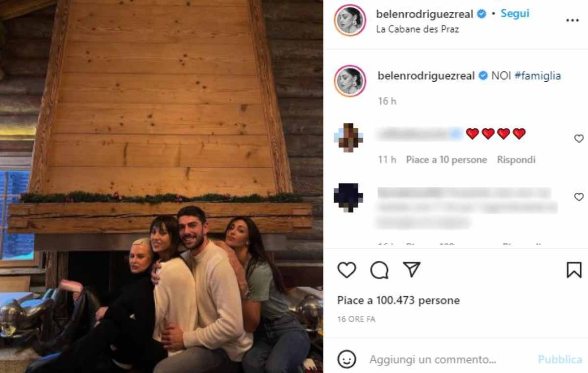This screenshot has height=373, width=588.
Task: Open Piace a 100.473 persone likes list
Action: point(398,300)
